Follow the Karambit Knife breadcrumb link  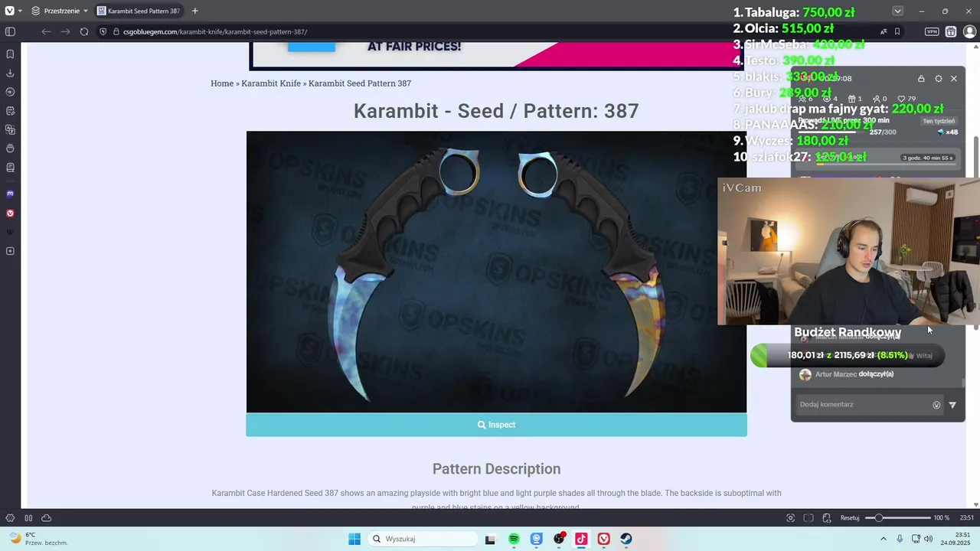pos(271,83)
